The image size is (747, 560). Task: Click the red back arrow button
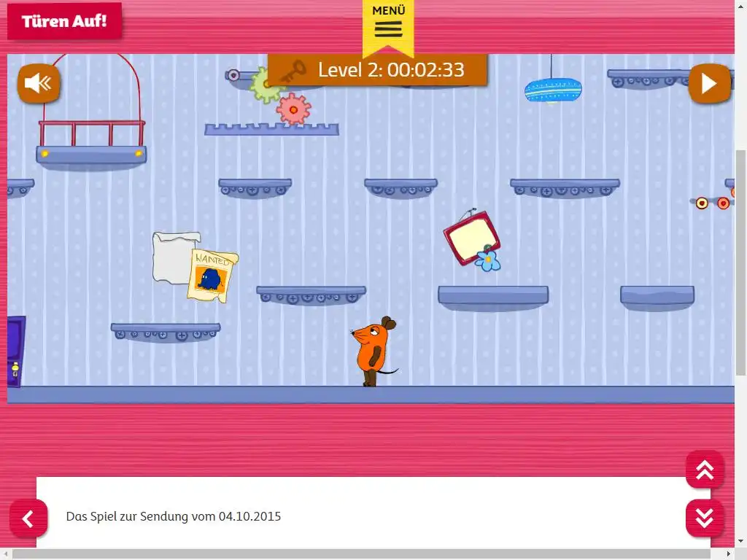(x=28, y=518)
